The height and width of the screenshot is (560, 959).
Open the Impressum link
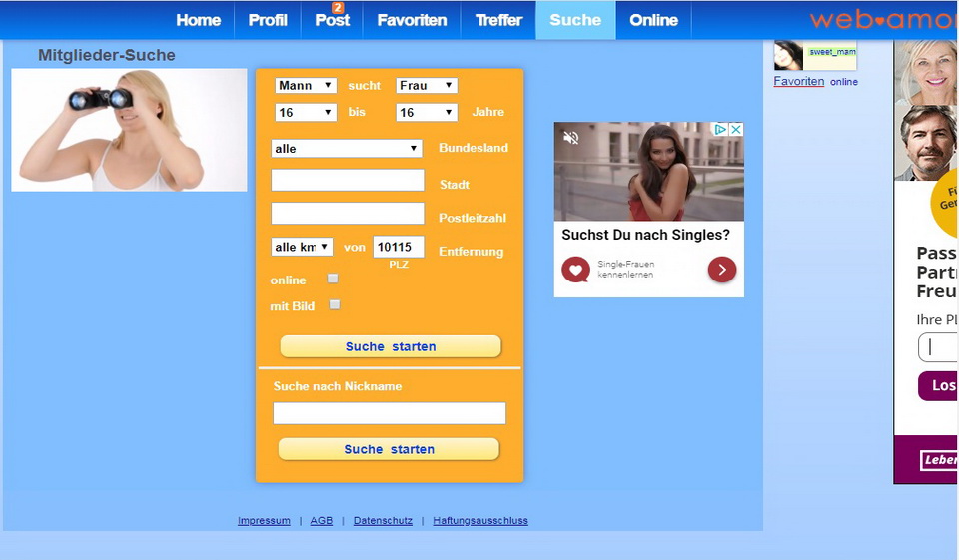click(264, 521)
